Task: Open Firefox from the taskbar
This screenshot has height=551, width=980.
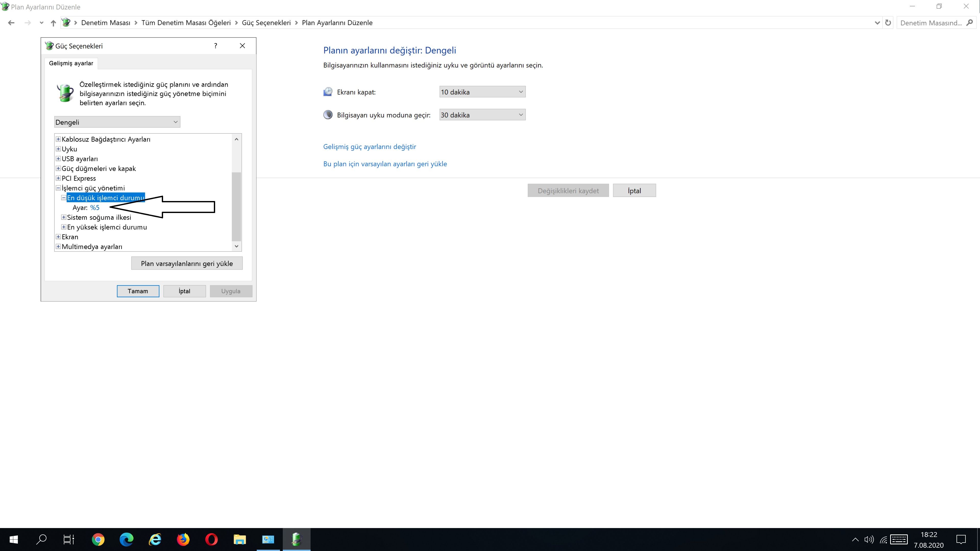Action: pyautogui.click(x=183, y=539)
